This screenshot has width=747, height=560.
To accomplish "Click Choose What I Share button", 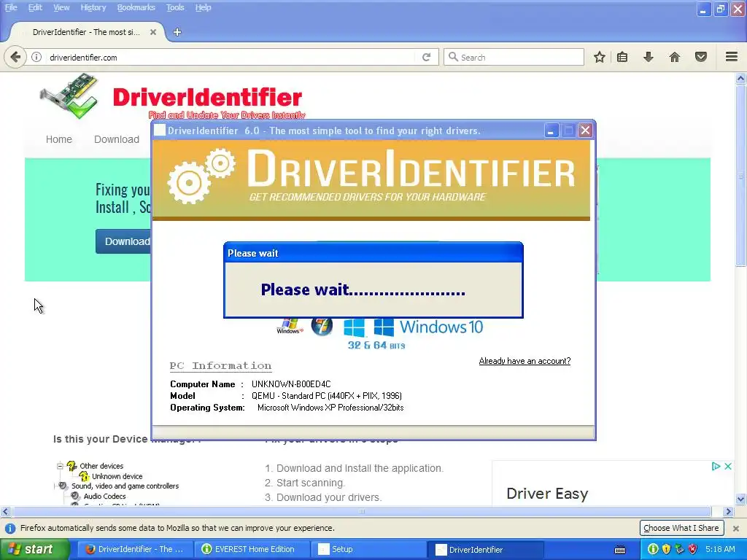I will pyautogui.click(x=681, y=528).
